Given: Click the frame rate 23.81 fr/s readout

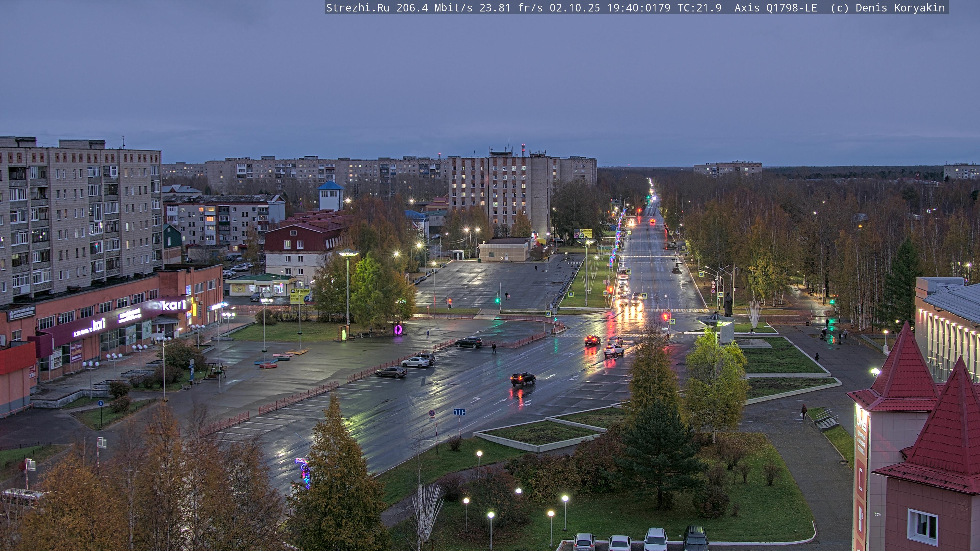Looking at the screenshot, I should pos(510,8).
